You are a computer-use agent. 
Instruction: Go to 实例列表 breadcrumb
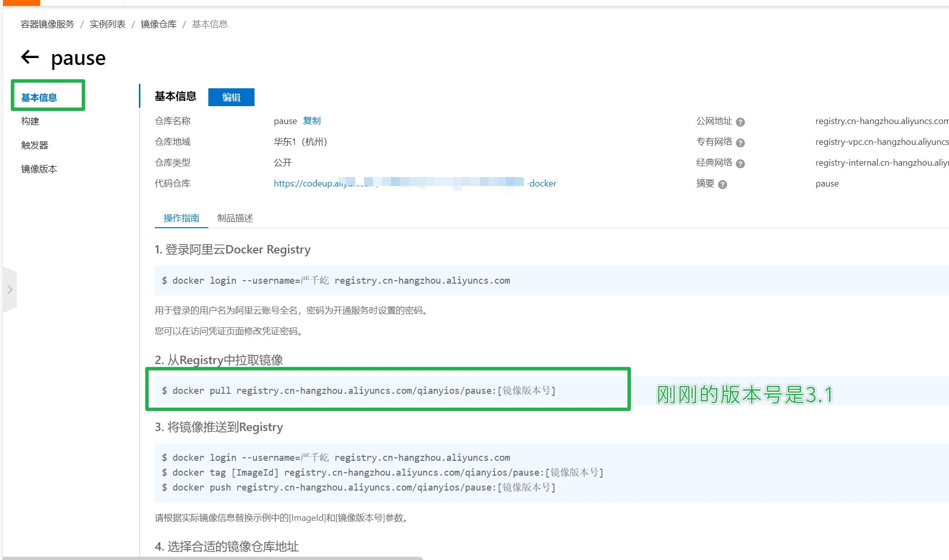[x=107, y=24]
